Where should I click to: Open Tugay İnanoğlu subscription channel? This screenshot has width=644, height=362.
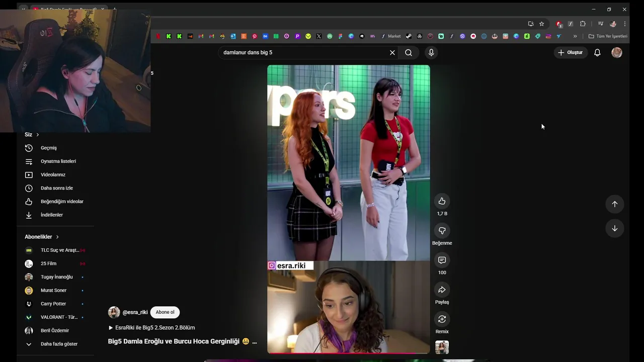coord(55,277)
